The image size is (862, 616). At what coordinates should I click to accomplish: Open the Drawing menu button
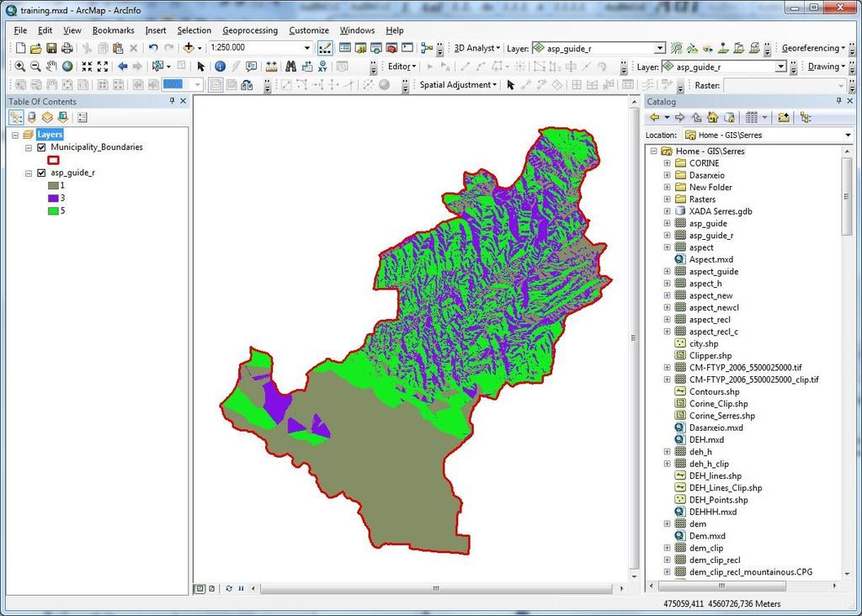click(827, 66)
